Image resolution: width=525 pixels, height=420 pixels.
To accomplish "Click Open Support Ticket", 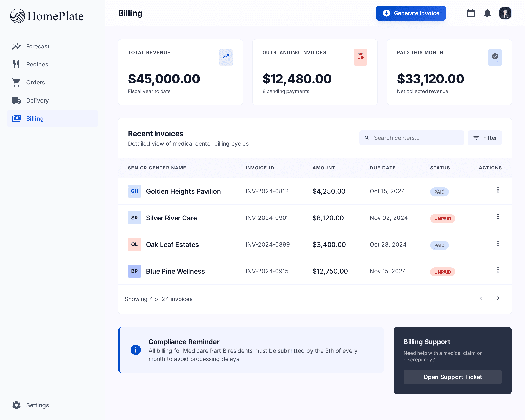I will point(452,377).
